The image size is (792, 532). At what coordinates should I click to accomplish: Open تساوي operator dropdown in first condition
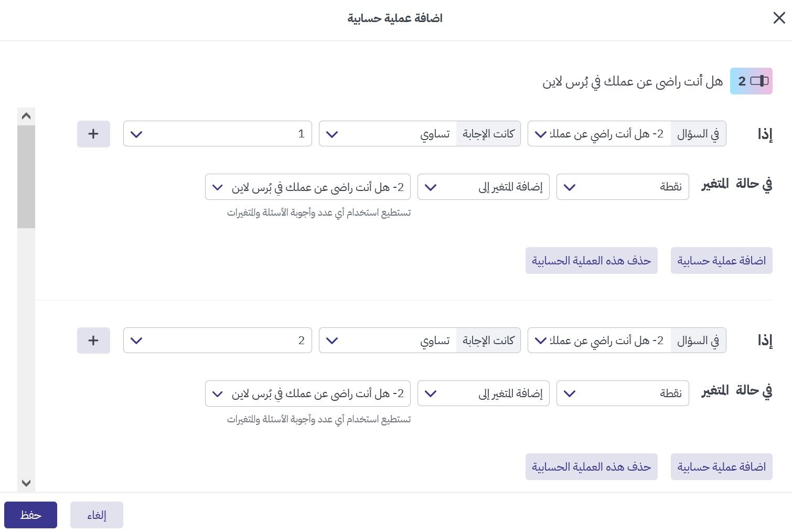coord(388,134)
